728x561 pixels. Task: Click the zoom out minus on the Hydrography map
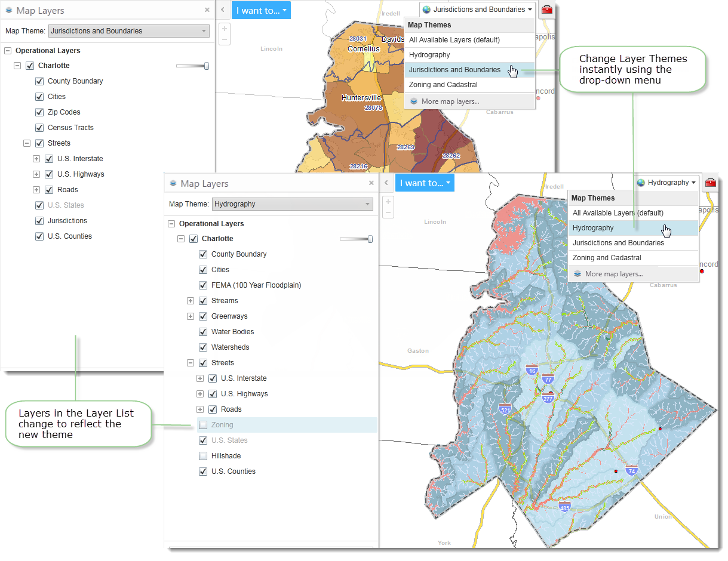388,212
